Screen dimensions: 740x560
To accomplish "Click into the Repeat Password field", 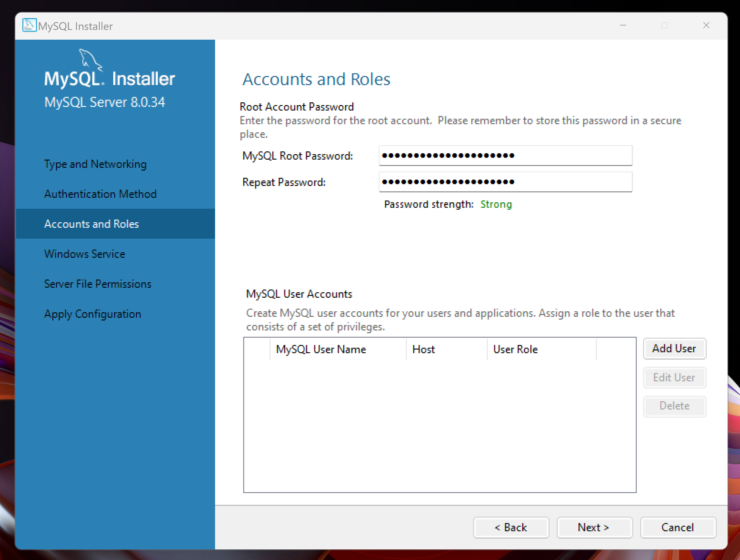I will (505, 182).
